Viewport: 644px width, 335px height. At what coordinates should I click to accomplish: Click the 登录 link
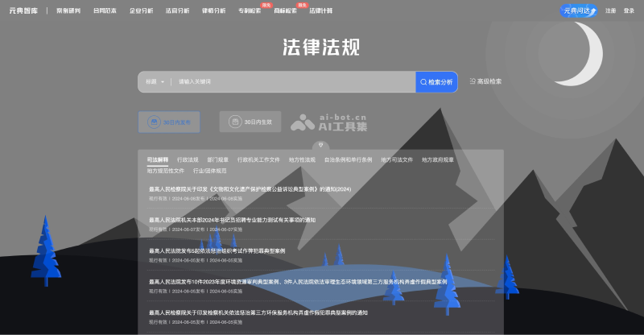point(629,11)
